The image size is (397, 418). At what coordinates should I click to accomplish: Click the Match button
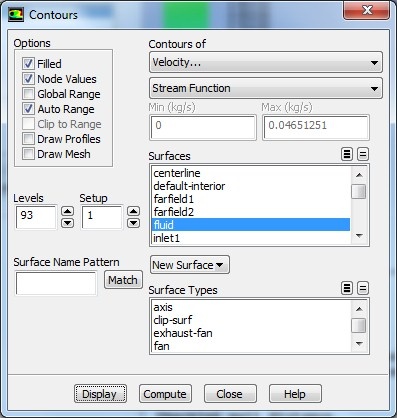coord(123,279)
